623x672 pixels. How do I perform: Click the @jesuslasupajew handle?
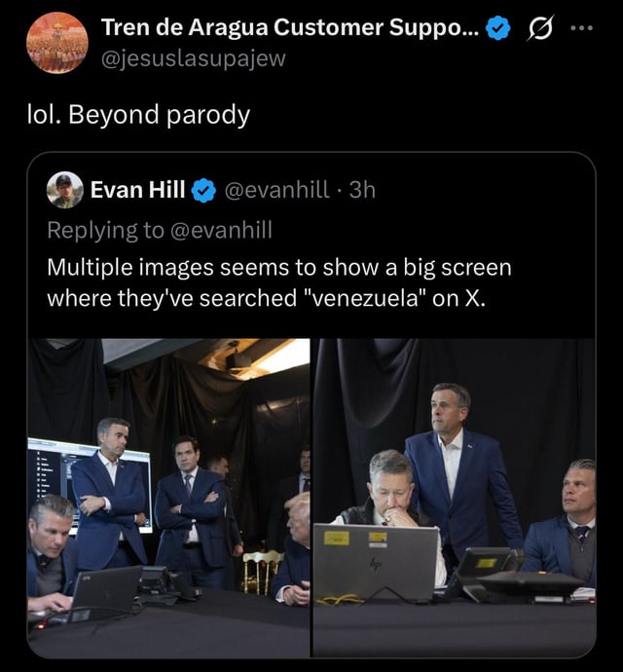point(194,59)
